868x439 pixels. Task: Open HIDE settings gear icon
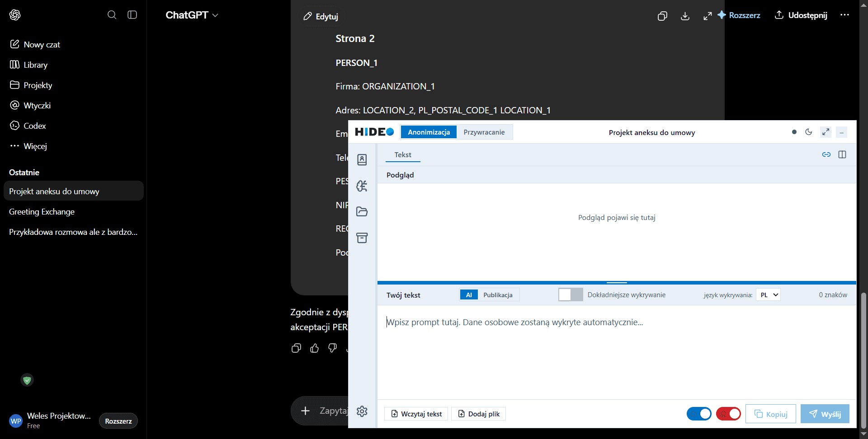coord(362,411)
